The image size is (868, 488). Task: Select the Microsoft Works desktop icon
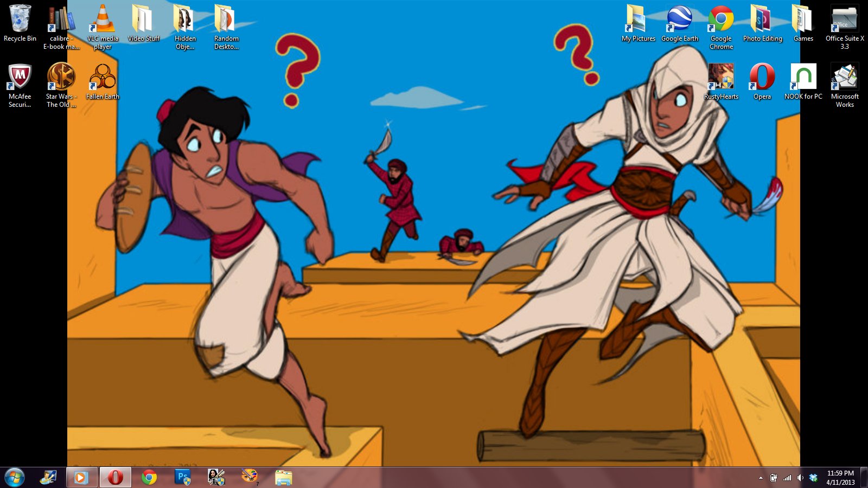click(x=845, y=78)
